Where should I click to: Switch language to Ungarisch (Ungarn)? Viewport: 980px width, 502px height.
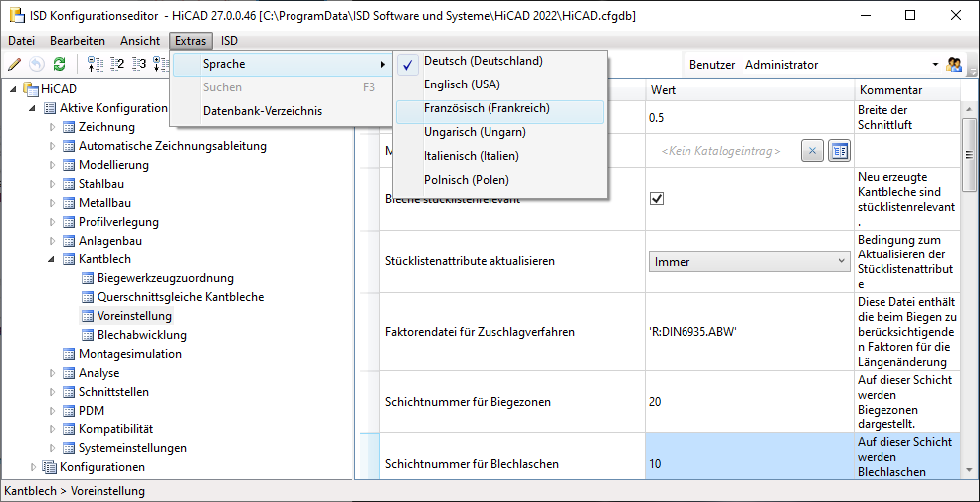[500, 132]
